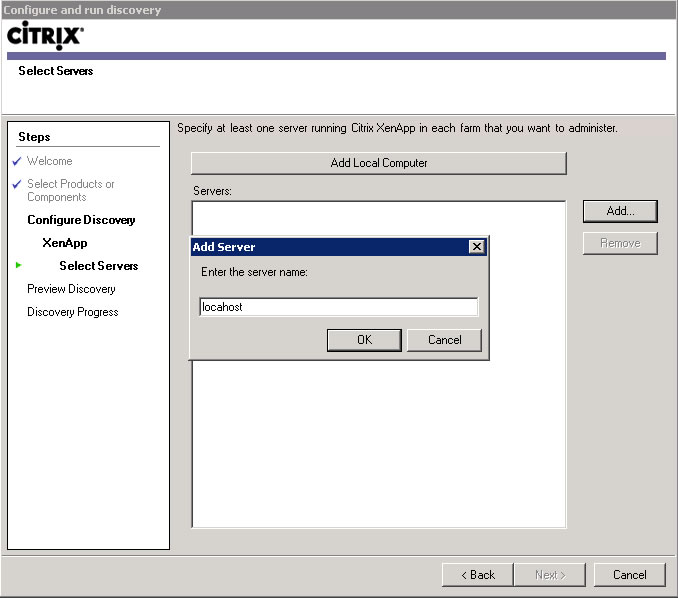Screen dimensions: 678x598
Task: Click the Next > button
Action: point(550,575)
